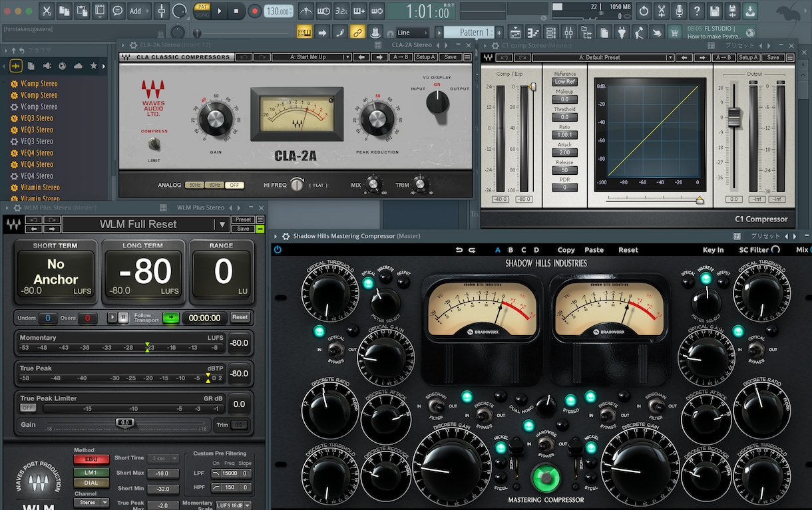
Task: Select WLM LM1 method
Action: coord(91,472)
